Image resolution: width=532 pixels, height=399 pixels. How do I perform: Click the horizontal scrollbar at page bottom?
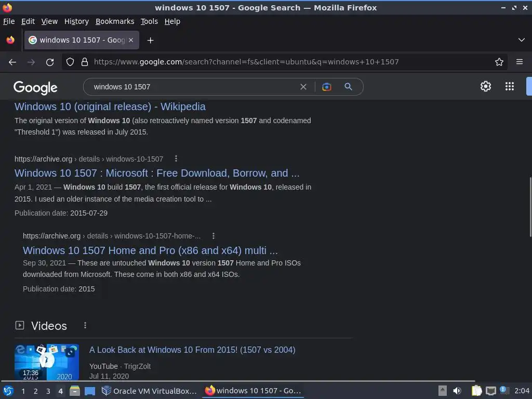tap(237, 381)
